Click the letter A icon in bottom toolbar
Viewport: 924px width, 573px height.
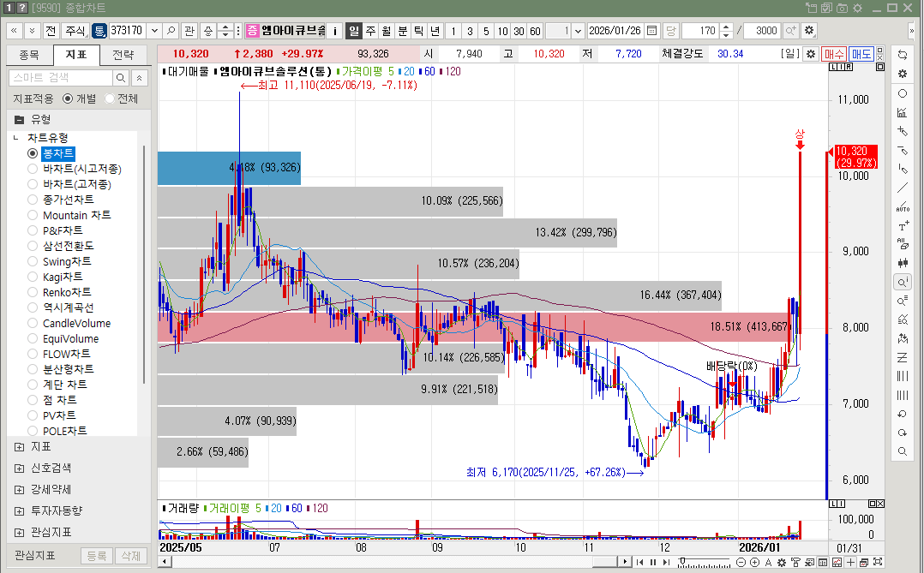(768, 563)
